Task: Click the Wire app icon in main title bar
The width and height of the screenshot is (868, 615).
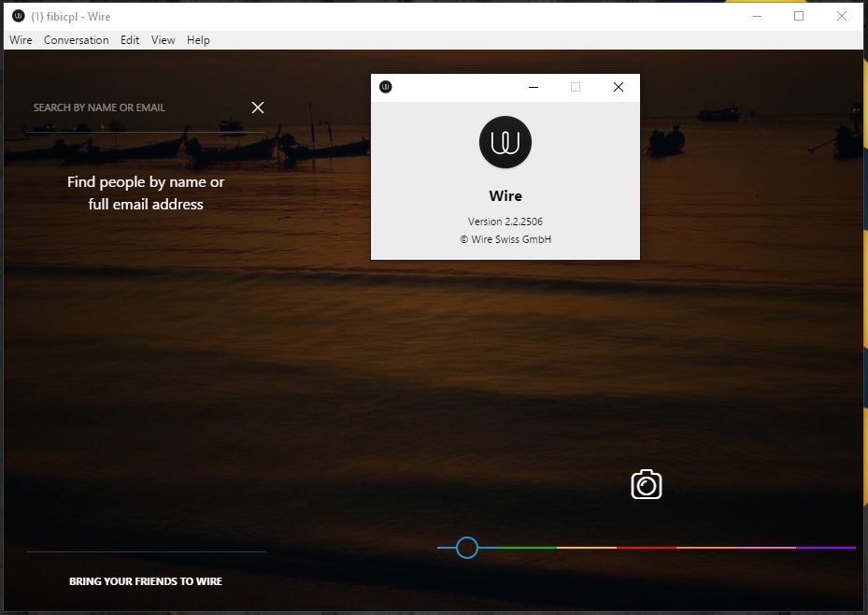Action: (19, 16)
